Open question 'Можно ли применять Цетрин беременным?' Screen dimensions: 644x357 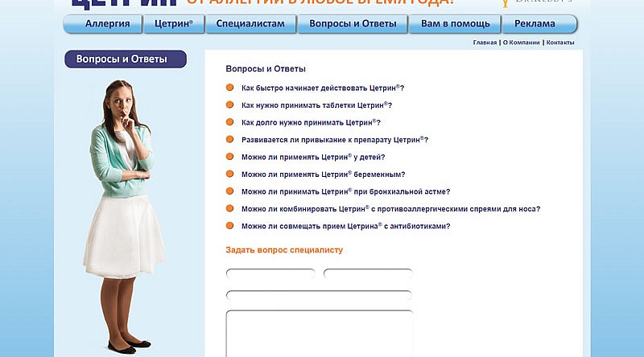(324, 174)
